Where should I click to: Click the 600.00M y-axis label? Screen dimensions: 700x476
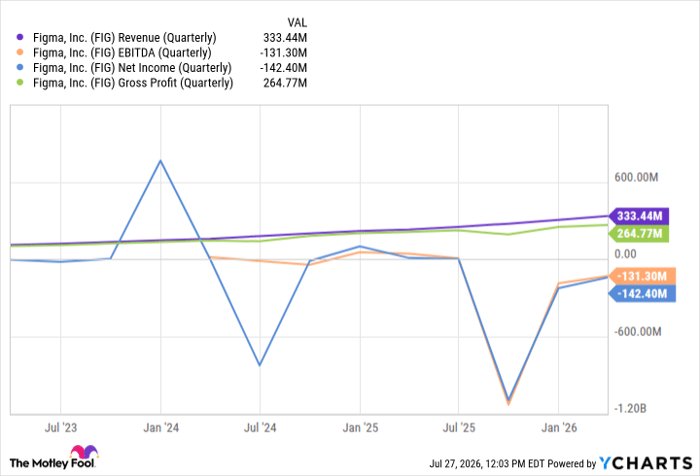click(x=636, y=177)
